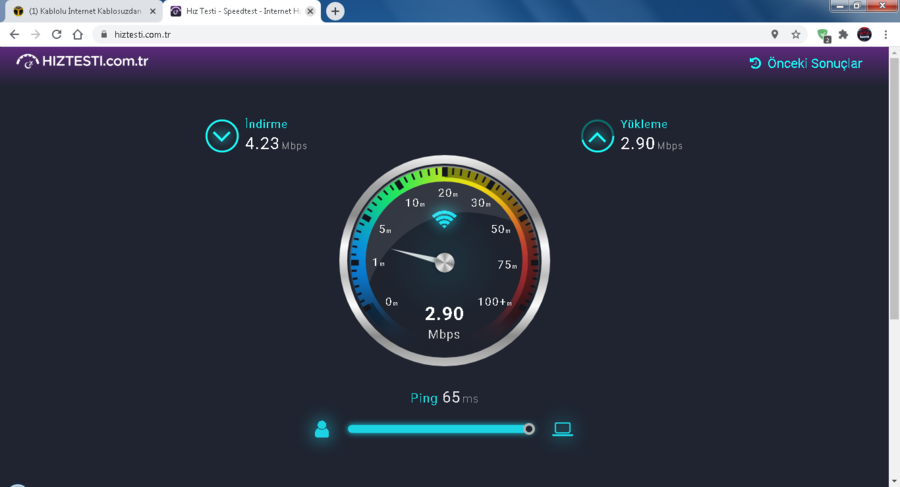900x487 pixels.
Task: Close the Kablolu İnternet tab
Action: 153,11
